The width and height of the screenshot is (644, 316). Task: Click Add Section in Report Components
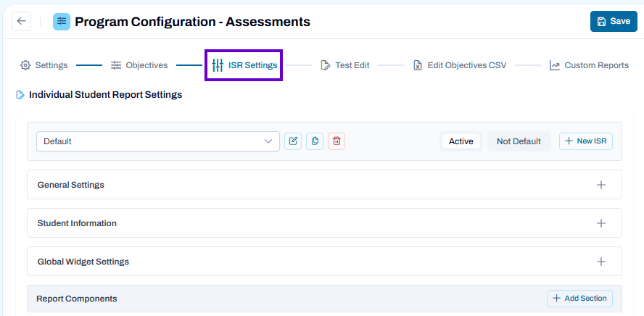pos(579,299)
